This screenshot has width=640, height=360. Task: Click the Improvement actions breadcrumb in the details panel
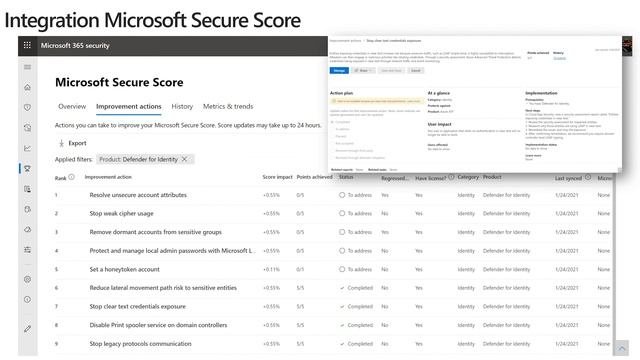(345, 41)
